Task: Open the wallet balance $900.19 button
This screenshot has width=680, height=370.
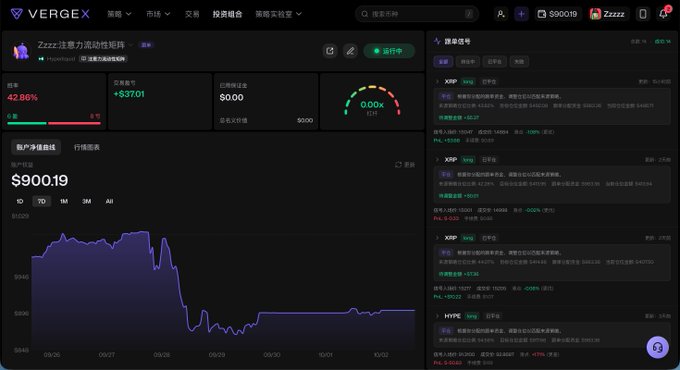Action: (557, 14)
